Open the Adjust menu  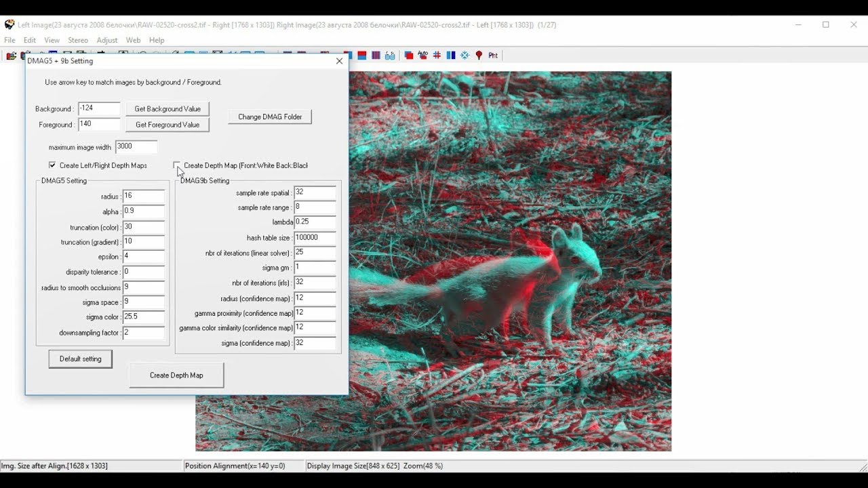point(107,40)
